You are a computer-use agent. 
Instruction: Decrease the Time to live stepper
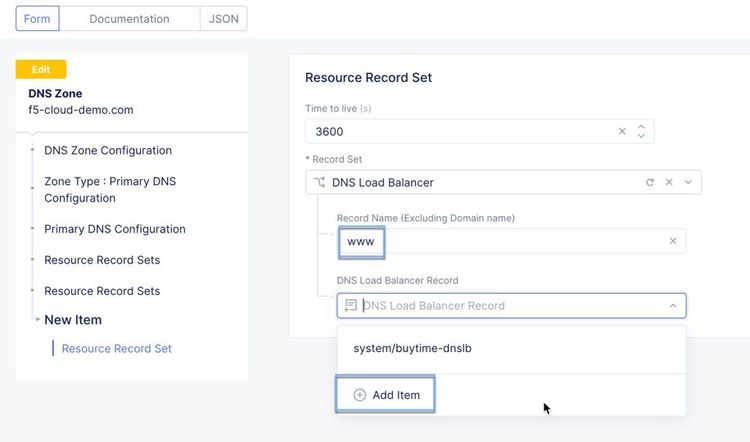[x=641, y=136]
